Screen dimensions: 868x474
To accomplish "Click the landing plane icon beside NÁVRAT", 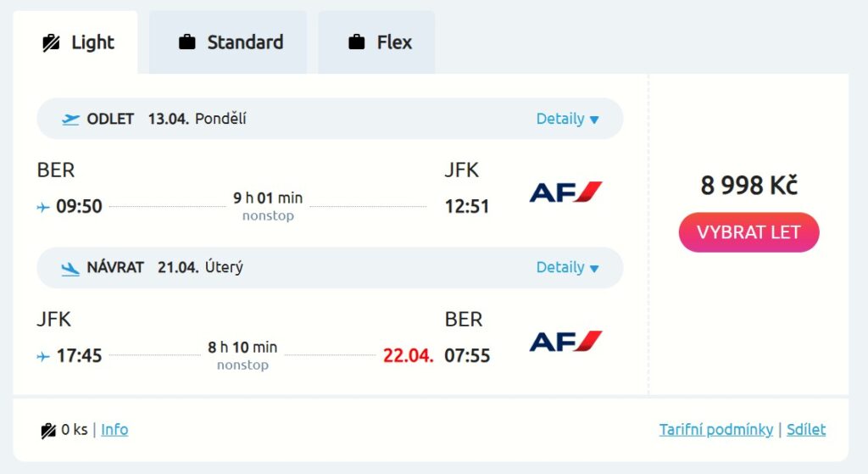I will click(x=71, y=268).
